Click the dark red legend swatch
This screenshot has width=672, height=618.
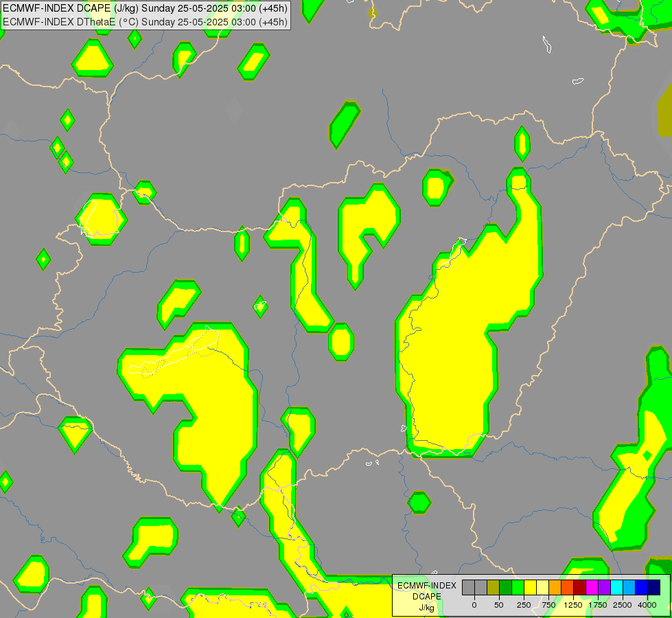(x=580, y=588)
